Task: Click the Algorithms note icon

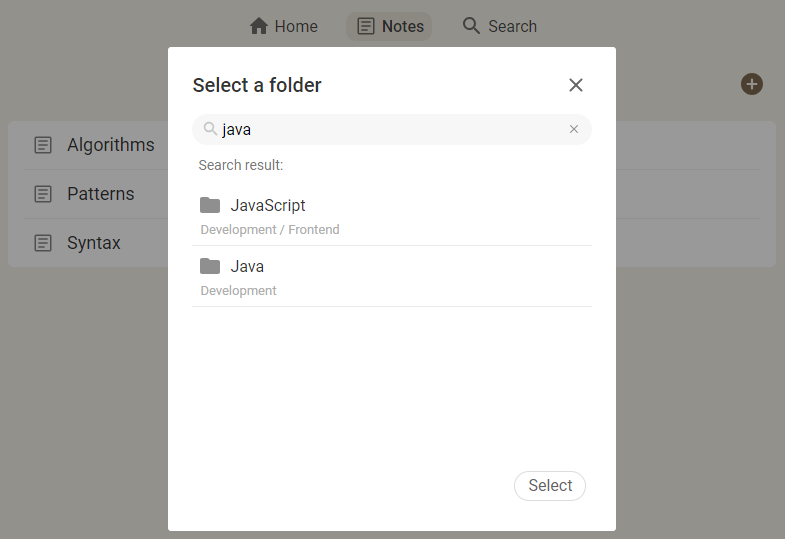Action: tap(43, 145)
